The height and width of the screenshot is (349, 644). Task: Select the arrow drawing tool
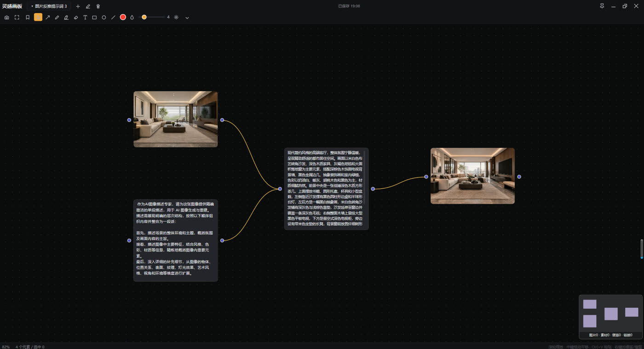tap(47, 17)
